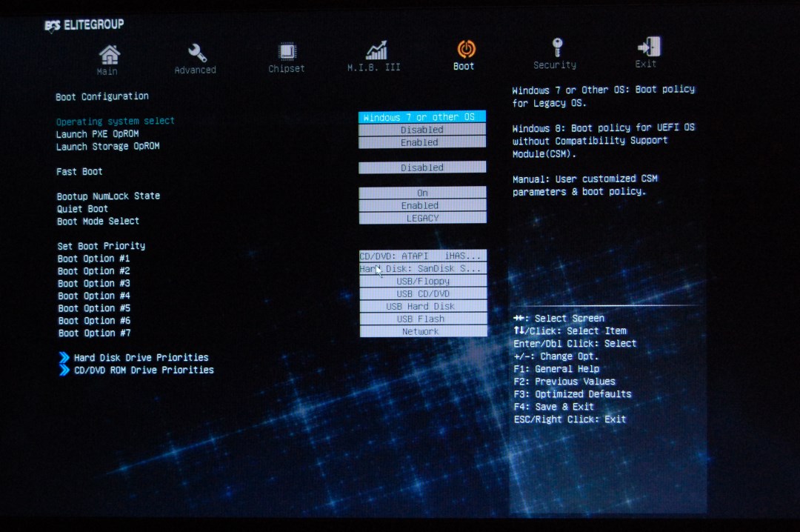Viewport: 800px width, 532px height.
Task: Click the Exit door icon
Action: click(x=649, y=47)
